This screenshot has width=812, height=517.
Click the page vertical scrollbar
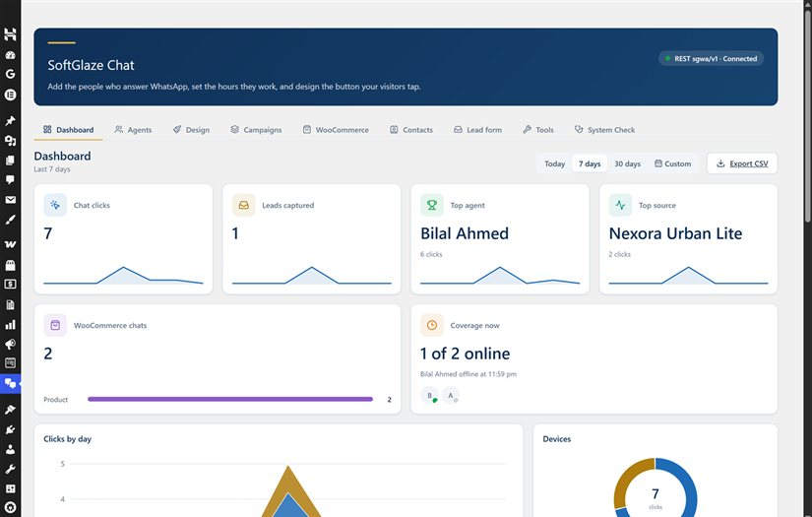[807, 114]
